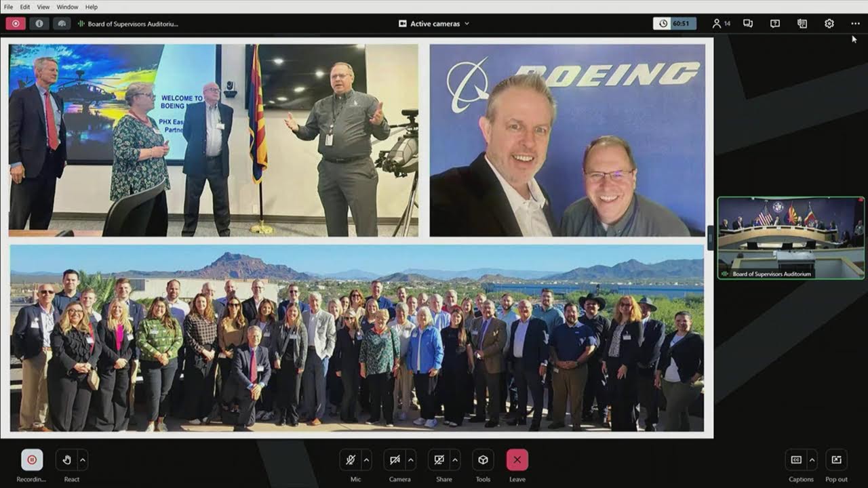
Task: Open the participants panel showing 14
Action: coord(721,24)
